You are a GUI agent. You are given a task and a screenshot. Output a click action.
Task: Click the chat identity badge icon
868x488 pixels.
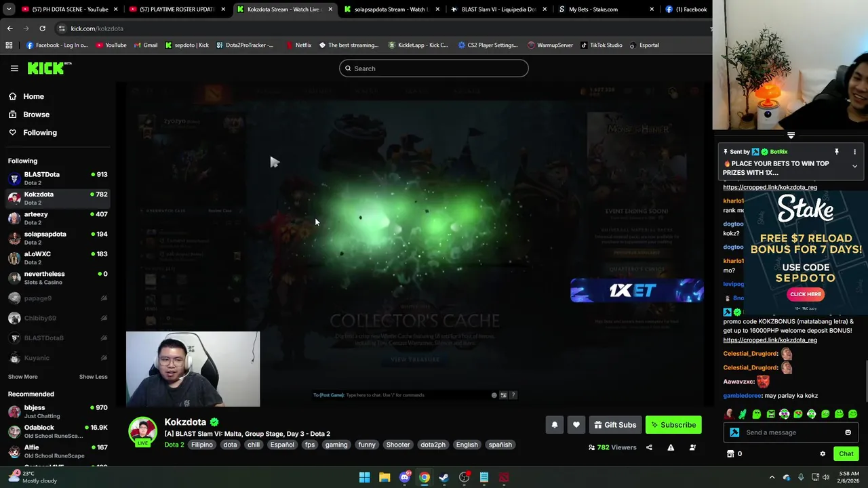pyautogui.click(x=734, y=432)
